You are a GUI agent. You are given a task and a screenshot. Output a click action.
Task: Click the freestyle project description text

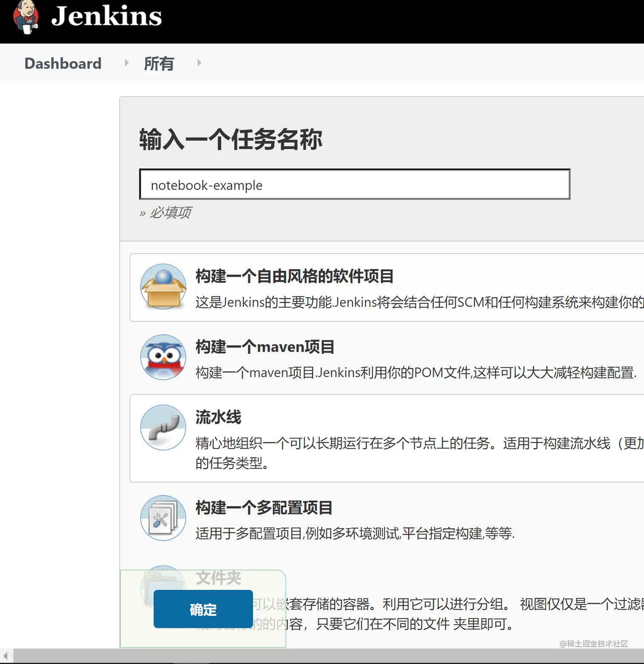tap(420, 302)
